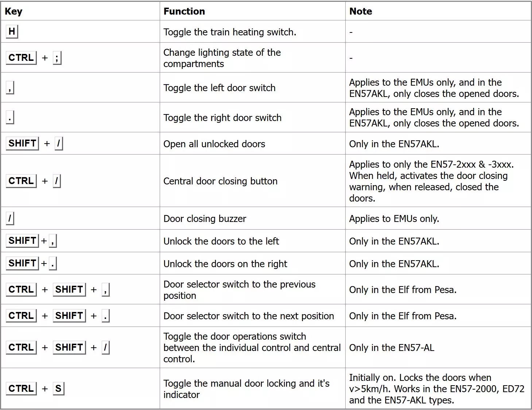Click "Unlock the doors to the left" text
Viewport: 532px width, 410px height.
point(221,241)
